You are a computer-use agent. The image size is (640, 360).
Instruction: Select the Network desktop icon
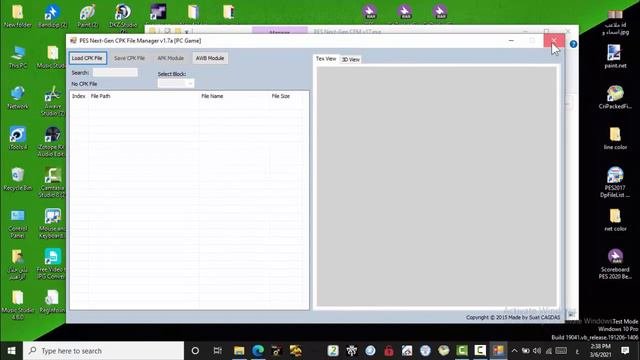18,98
